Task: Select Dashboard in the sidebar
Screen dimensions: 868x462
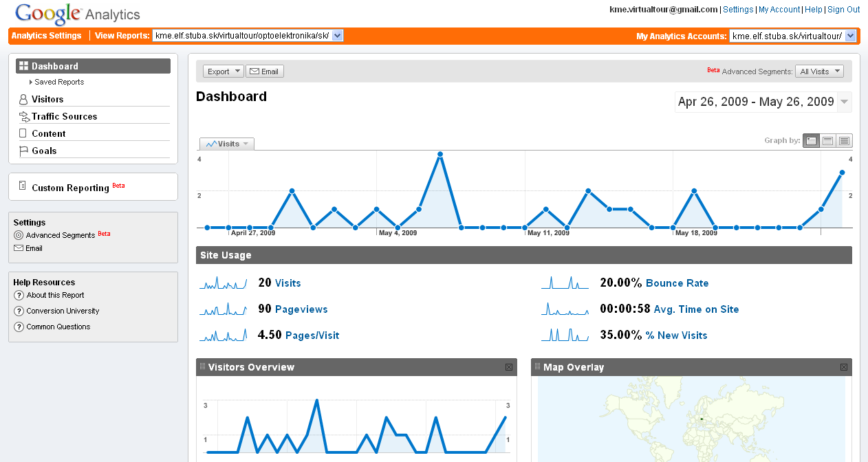Action: tap(93, 66)
